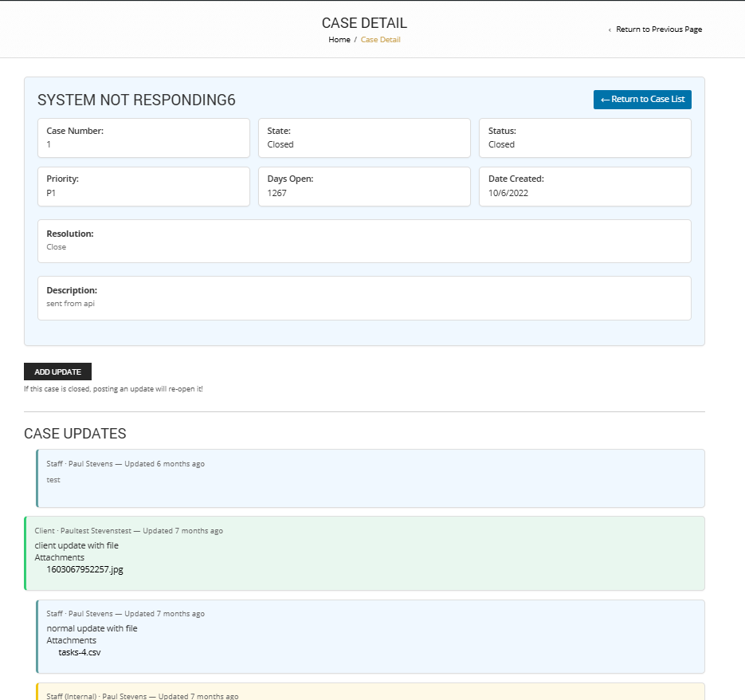Screen dimensions: 745x700
Task: Click the Days Open field
Action: tap(364, 187)
